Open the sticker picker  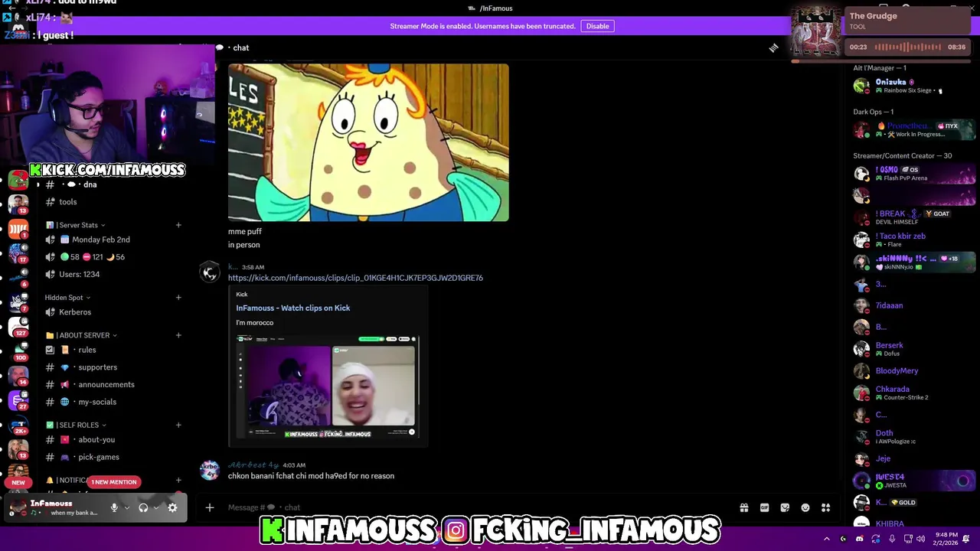785,507
